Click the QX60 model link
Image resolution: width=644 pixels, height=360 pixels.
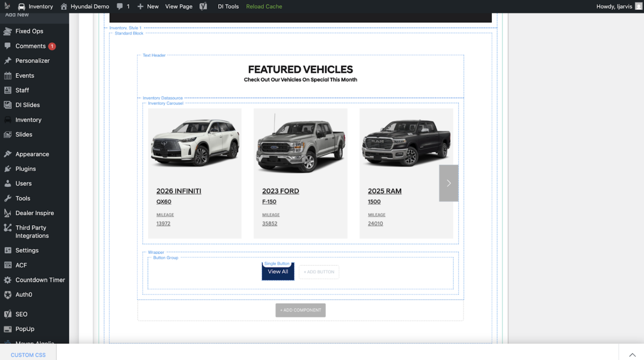pos(164,201)
